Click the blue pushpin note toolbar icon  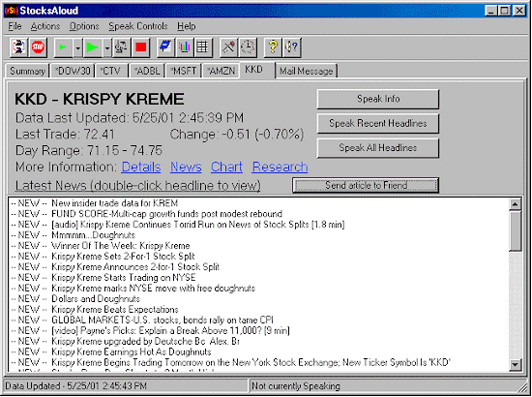[165, 47]
